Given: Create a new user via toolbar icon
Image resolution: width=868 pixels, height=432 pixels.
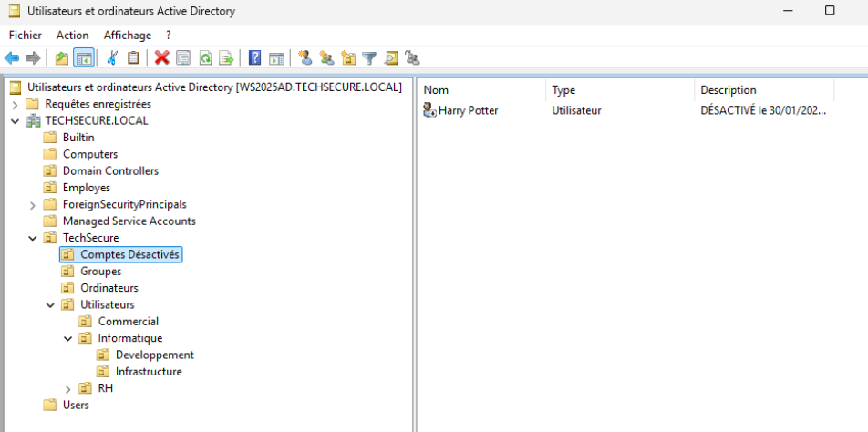Looking at the screenshot, I should (x=305, y=58).
